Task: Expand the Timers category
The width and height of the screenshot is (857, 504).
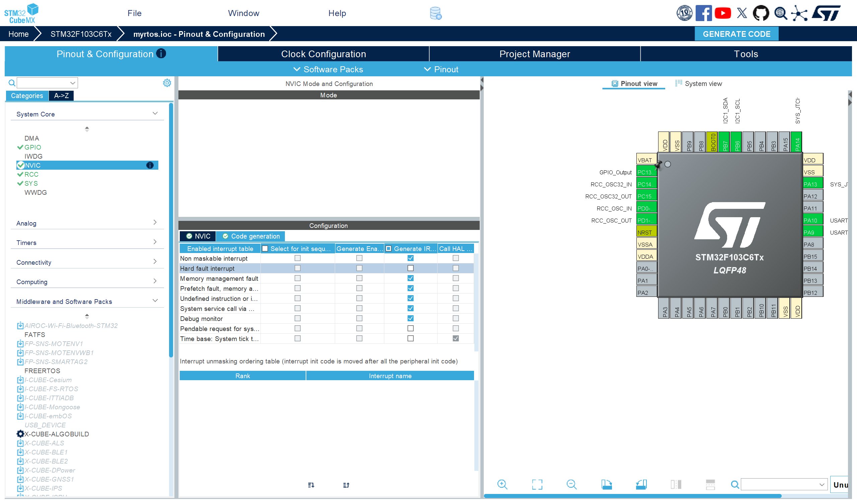Action: coord(155,242)
